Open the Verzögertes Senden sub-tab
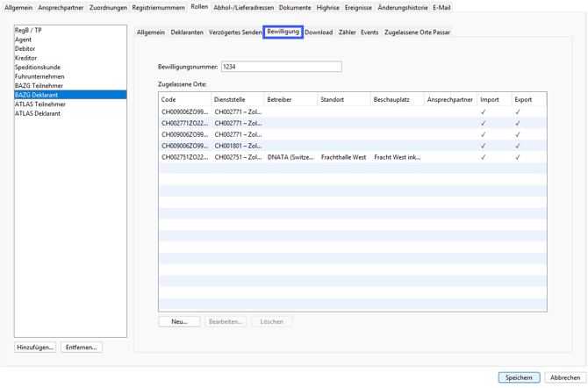This screenshot has width=588, height=388. (235, 32)
